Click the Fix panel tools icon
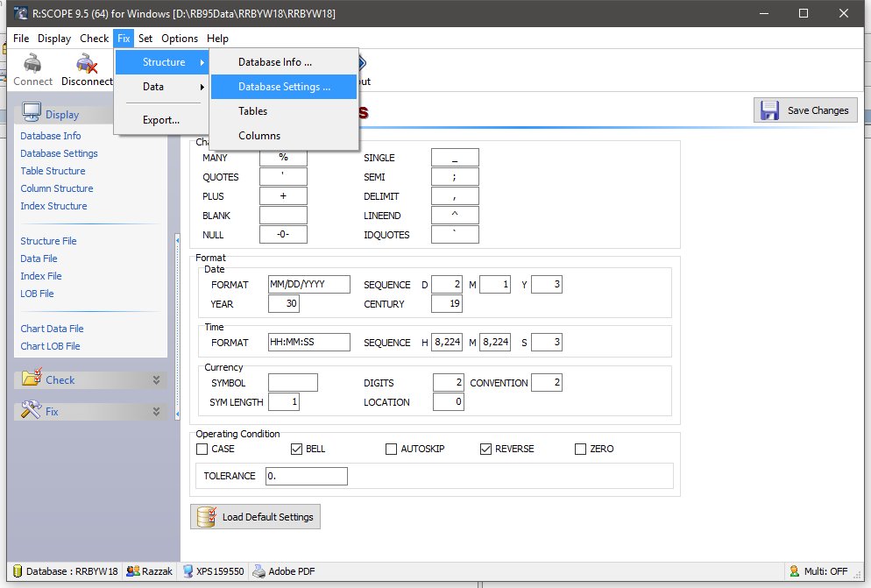The image size is (871, 588). [x=32, y=411]
